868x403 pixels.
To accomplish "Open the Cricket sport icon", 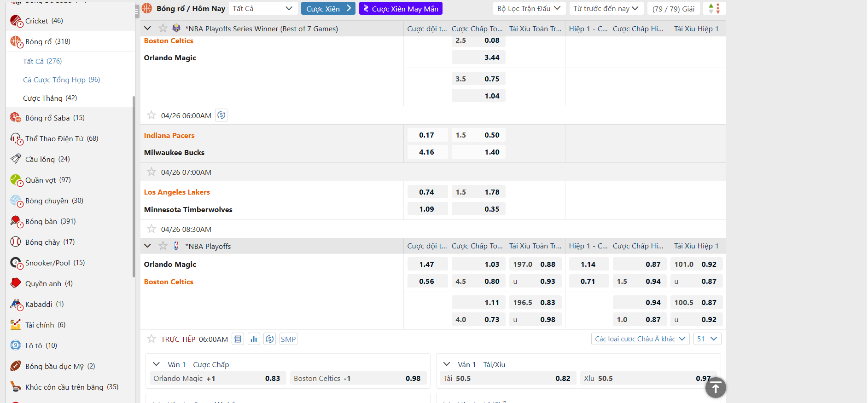I will click(16, 21).
